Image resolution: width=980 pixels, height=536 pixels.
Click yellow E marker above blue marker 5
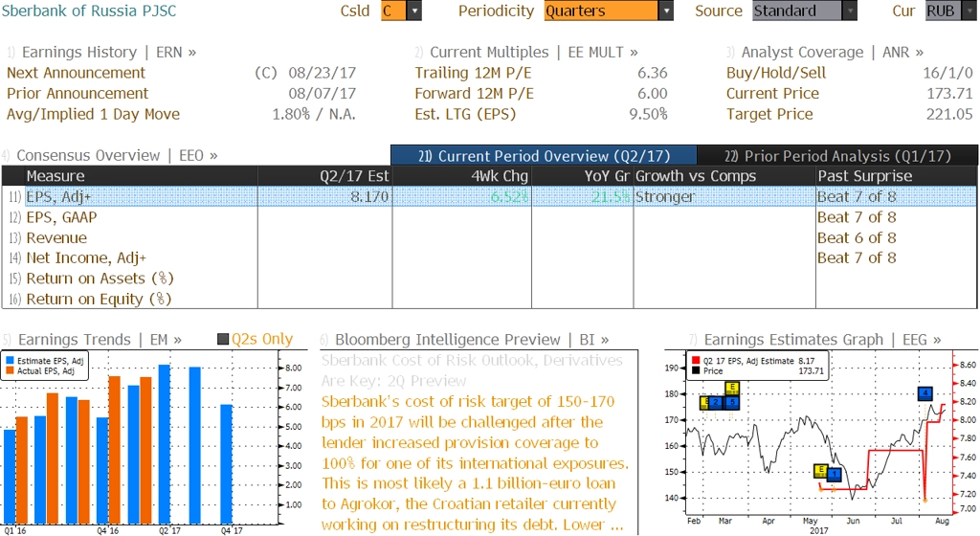[x=732, y=389]
